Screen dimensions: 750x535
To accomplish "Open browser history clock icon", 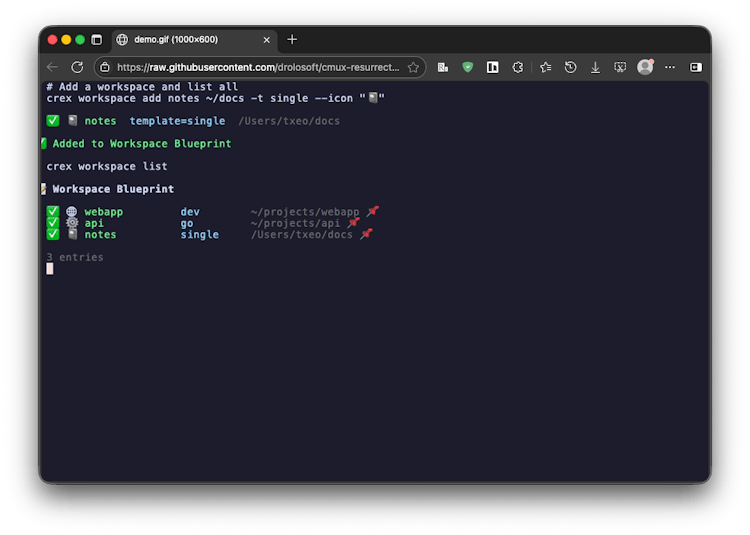I will (570, 67).
